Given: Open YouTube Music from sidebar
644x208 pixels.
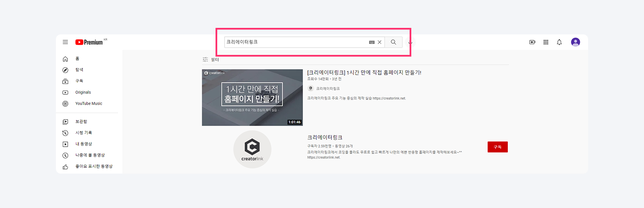Looking at the screenshot, I should point(88,103).
